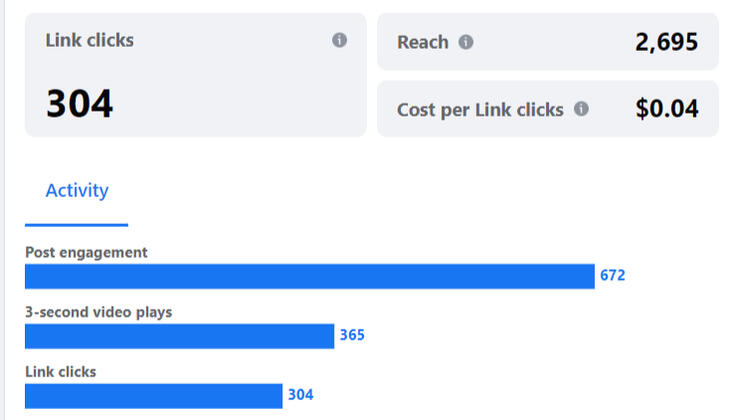The height and width of the screenshot is (420, 738).
Task: Click the blue underline beneath Activity tab
Action: pos(77,225)
